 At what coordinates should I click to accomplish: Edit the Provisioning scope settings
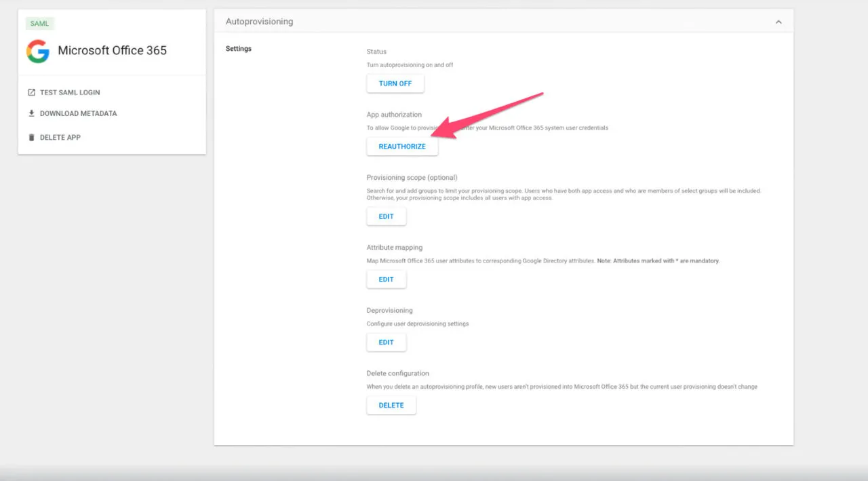pos(386,216)
